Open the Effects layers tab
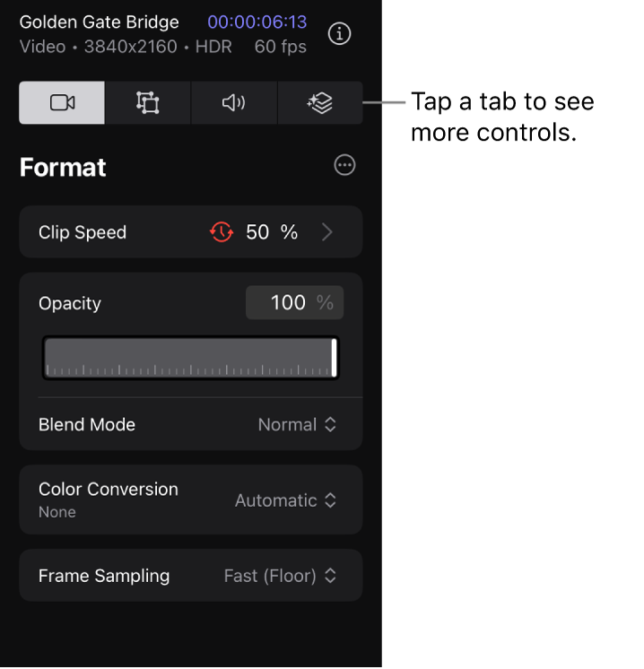The width and height of the screenshot is (644, 669). (320, 102)
